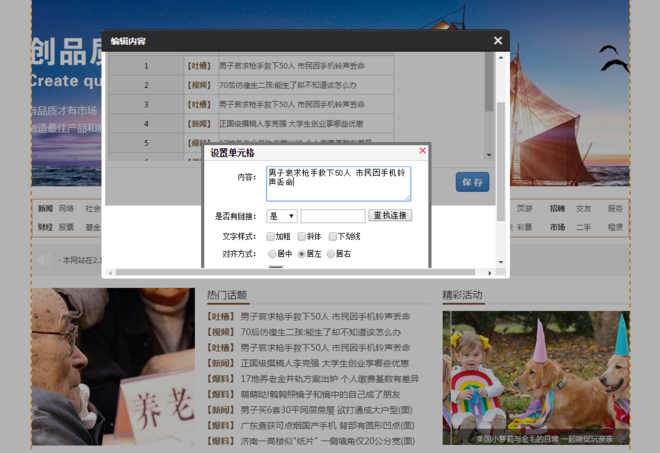Click the girl with golden retrievers photo
The width and height of the screenshot is (660, 453).
click(536, 378)
